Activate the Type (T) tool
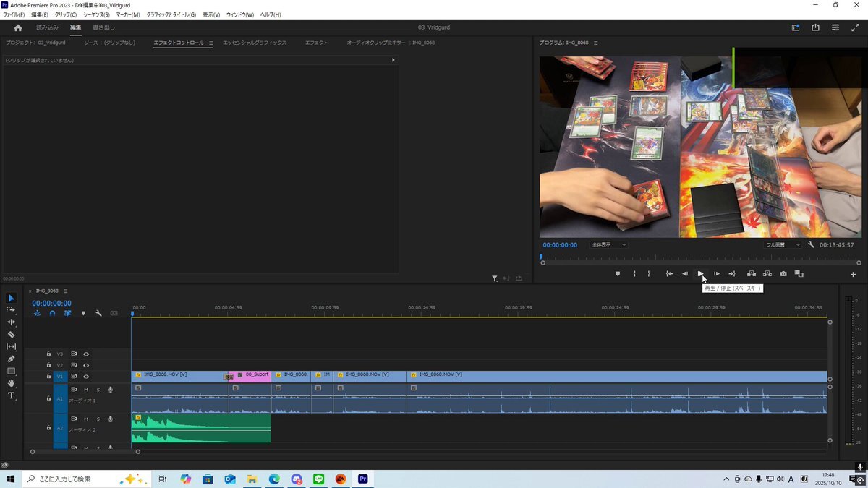 click(x=11, y=395)
